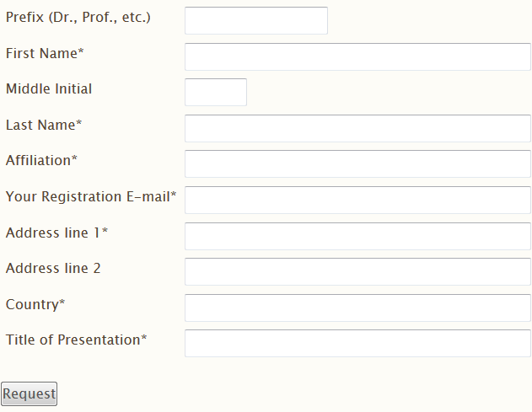Viewport: 532px width, 412px height.
Task: Focus the Title of Presentation field
Action: point(357,343)
